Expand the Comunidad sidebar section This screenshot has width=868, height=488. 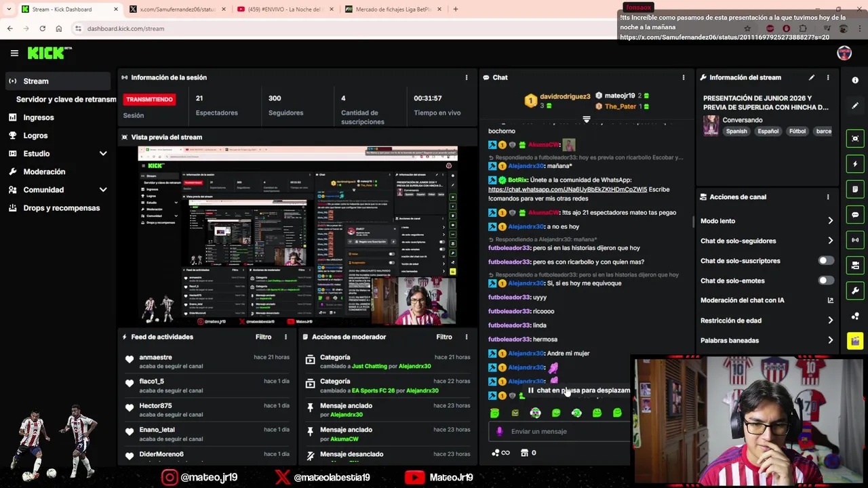pos(103,190)
